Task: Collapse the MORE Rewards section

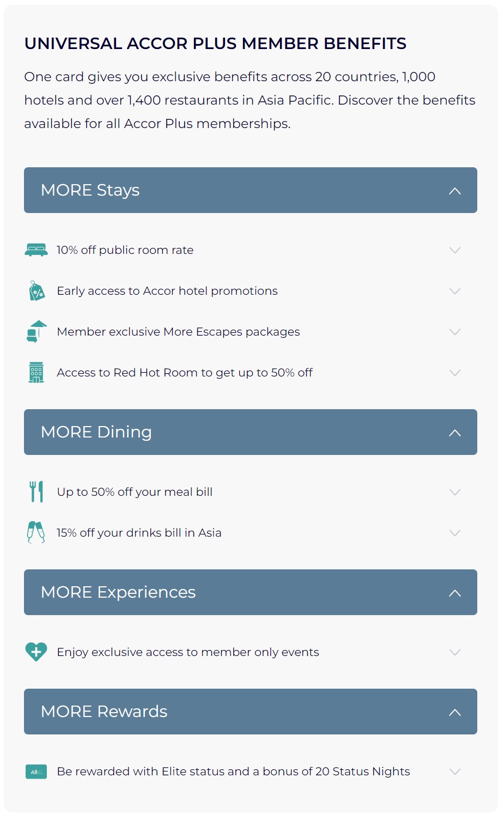Action: click(455, 712)
